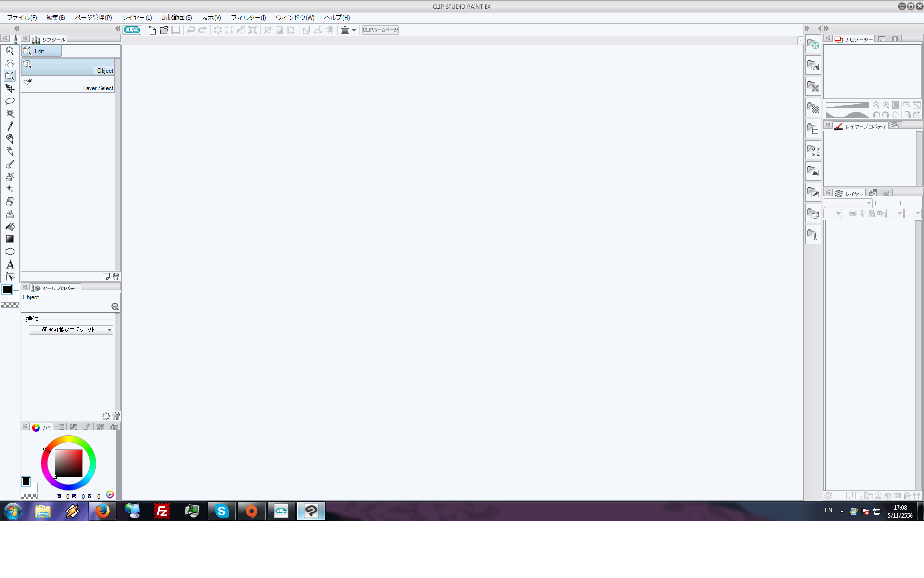Select the Zoom magnifier tool
This screenshot has height=578, width=924.
pyautogui.click(x=10, y=51)
